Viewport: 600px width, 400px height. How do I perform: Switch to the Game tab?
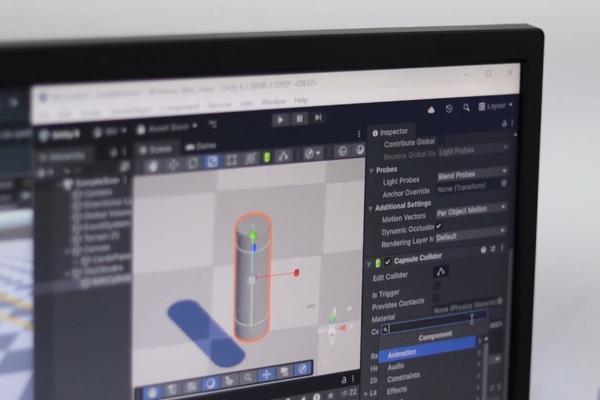201,146
